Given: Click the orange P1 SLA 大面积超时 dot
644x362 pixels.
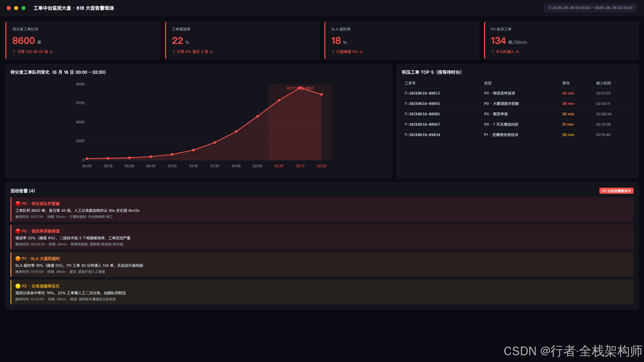Looking at the screenshot, I should click(18, 259).
